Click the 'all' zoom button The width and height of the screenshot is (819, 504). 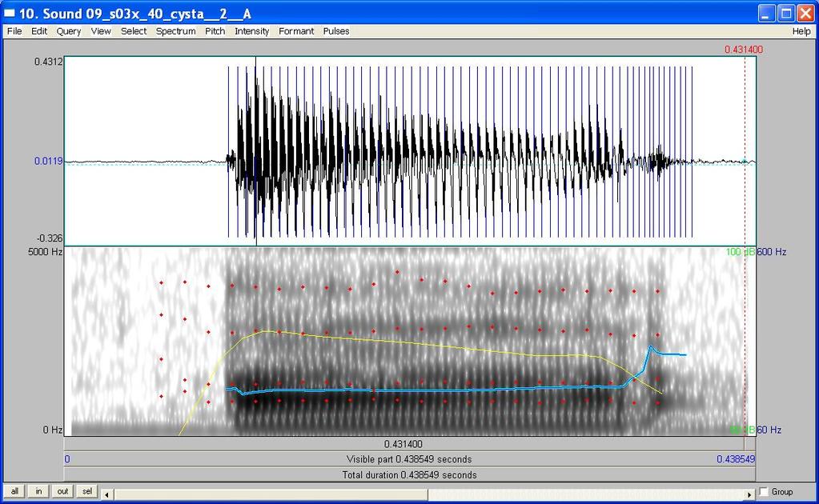(14, 491)
